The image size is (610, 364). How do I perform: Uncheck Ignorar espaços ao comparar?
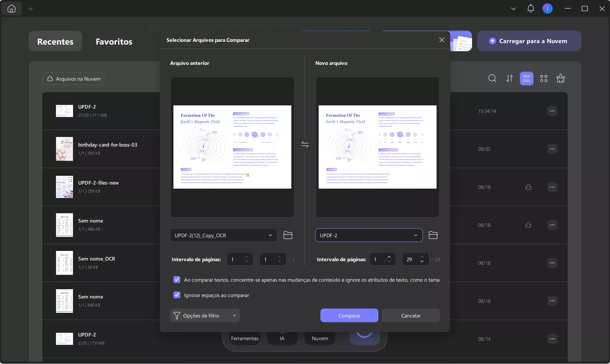pos(177,295)
